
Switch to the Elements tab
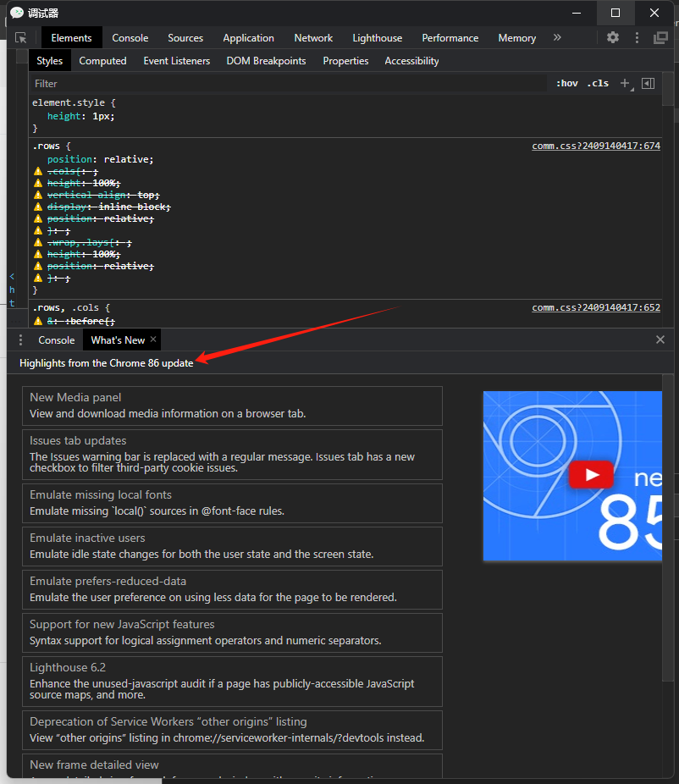point(71,38)
